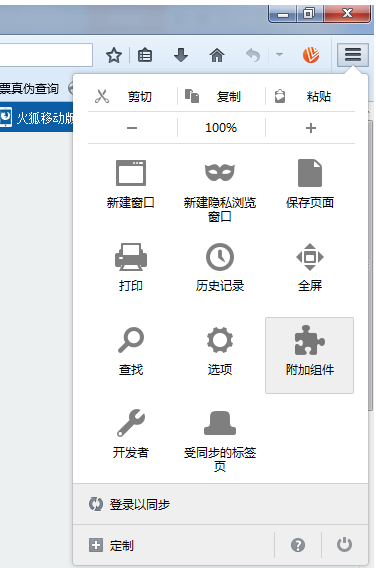Choose 粘贴 (Paste) in the menu
The image size is (376, 568).
pos(310,97)
